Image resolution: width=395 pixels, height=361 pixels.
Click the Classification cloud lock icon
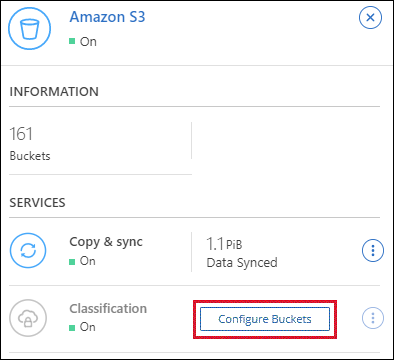(28, 318)
